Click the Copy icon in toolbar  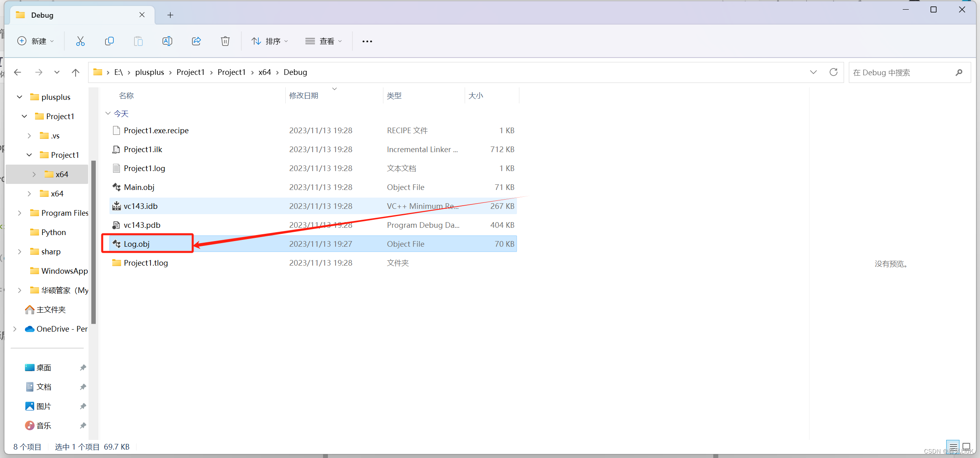(109, 41)
